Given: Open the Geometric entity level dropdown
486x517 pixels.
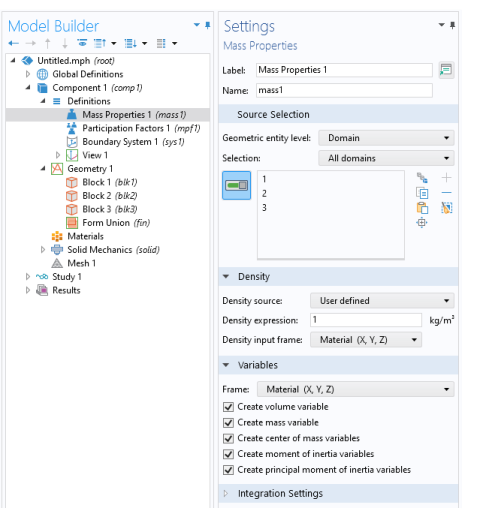Looking at the screenshot, I should [x=386, y=138].
